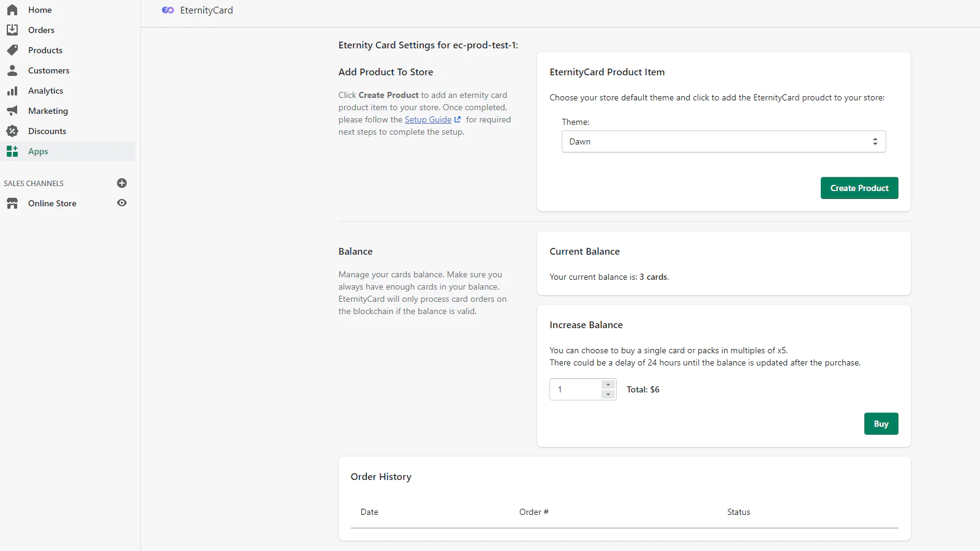Click the Buy button
The height and width of the screenshot is (551, 980).
tap(881, 424)
